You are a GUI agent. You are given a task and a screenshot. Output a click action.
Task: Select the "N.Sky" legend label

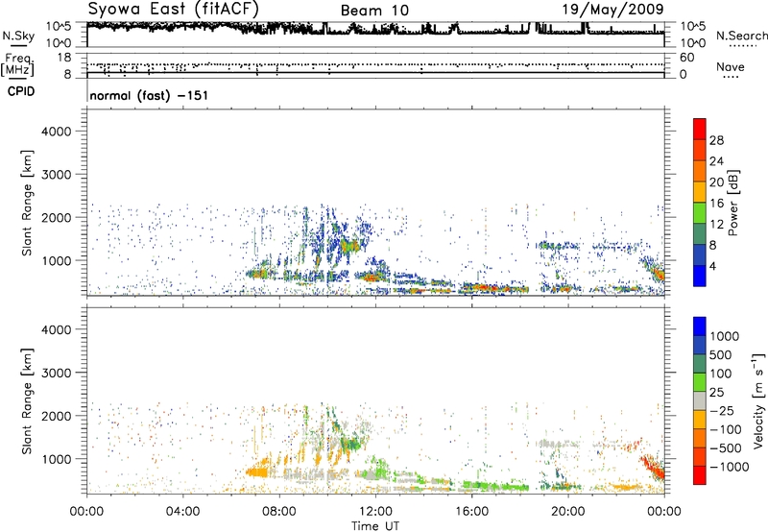pyautogui.click(x=18, y=36)
